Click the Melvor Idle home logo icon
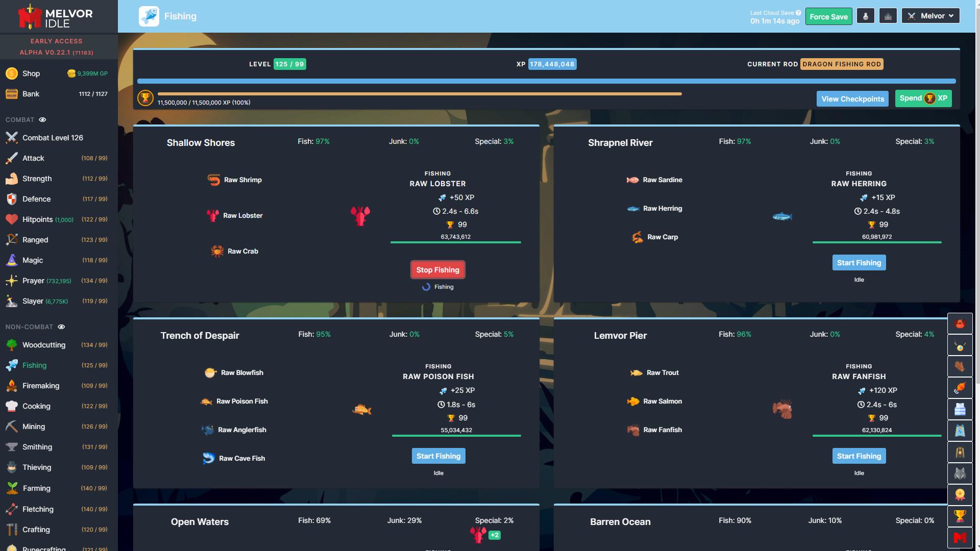Screen dimensions: 980x551 27,16
